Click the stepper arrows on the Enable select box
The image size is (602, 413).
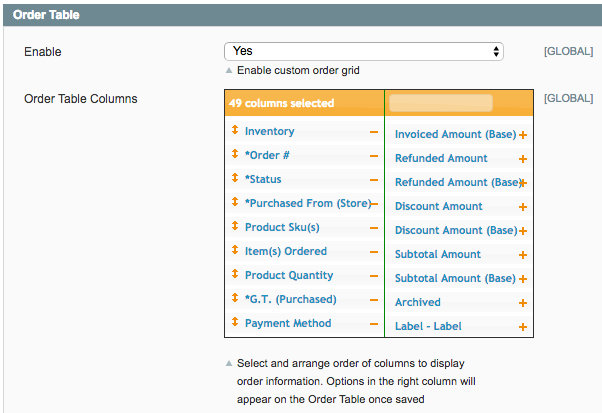pos(496,51)
